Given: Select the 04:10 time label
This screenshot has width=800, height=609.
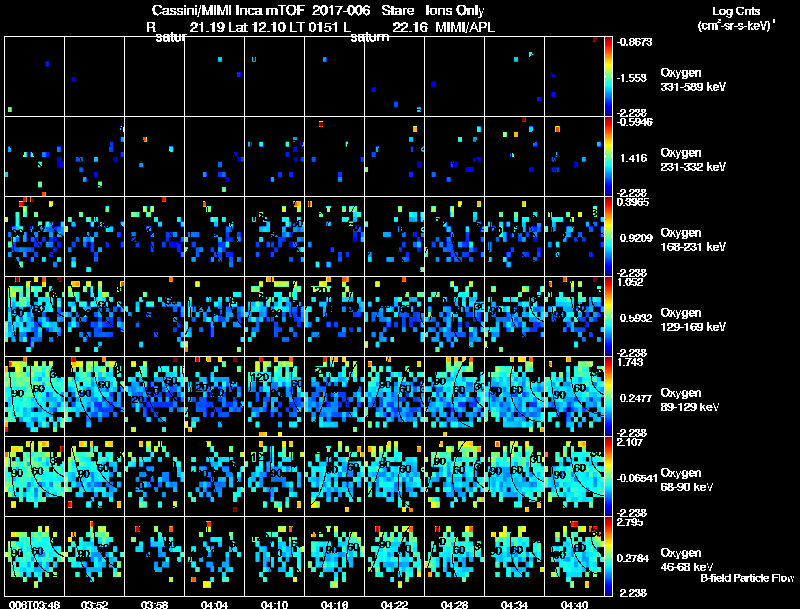Looking at the screenshot, I should pos(274,605).
